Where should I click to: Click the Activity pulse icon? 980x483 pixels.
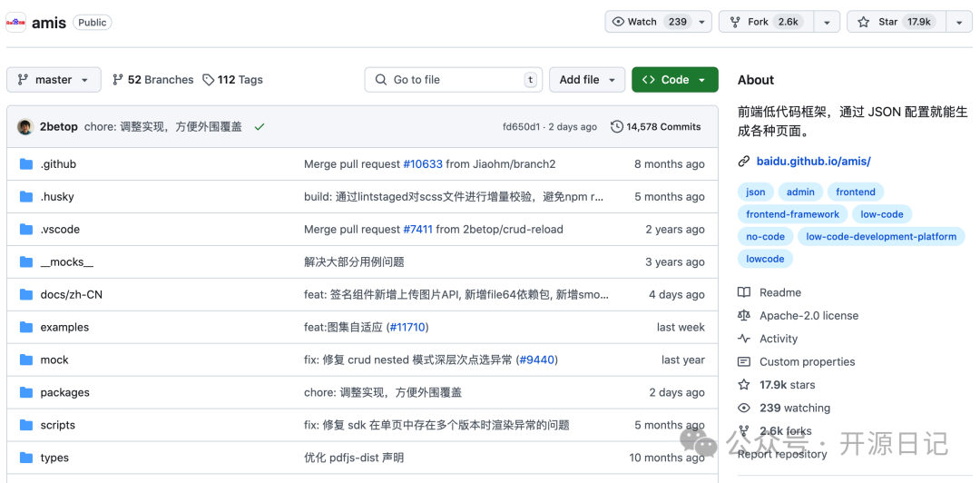744,339
